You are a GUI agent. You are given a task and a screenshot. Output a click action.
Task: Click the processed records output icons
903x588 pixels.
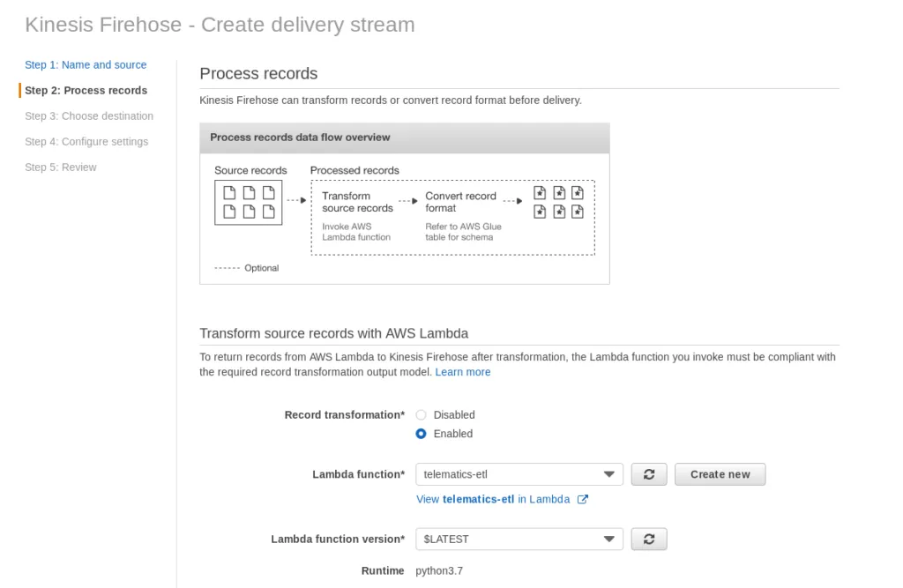click(559, 202)
